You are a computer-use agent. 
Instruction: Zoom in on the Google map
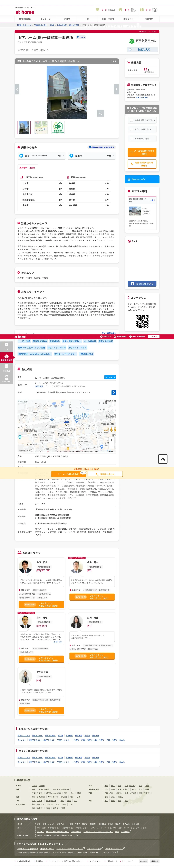tap(111, 440)
